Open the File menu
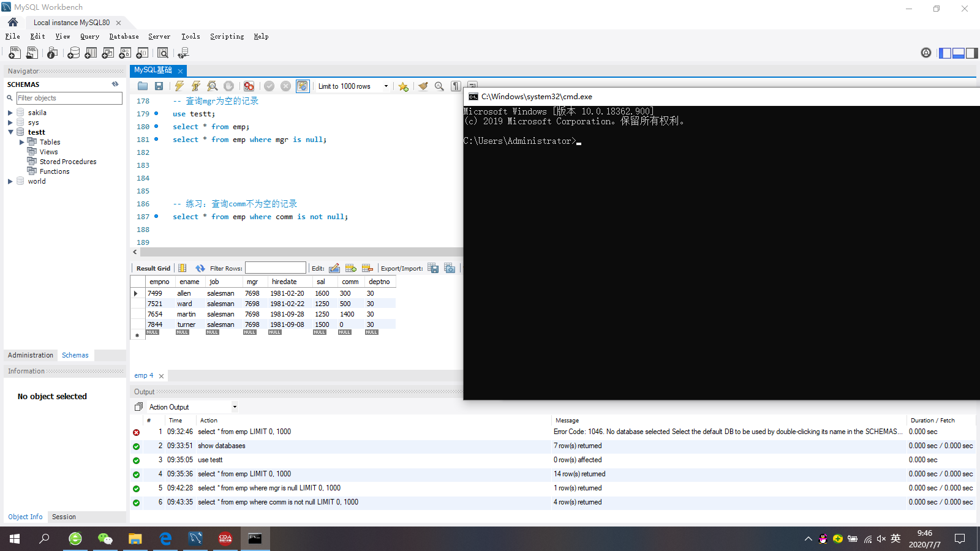Image resolution: width=980 pixels, height=551 pixels. 12,36
